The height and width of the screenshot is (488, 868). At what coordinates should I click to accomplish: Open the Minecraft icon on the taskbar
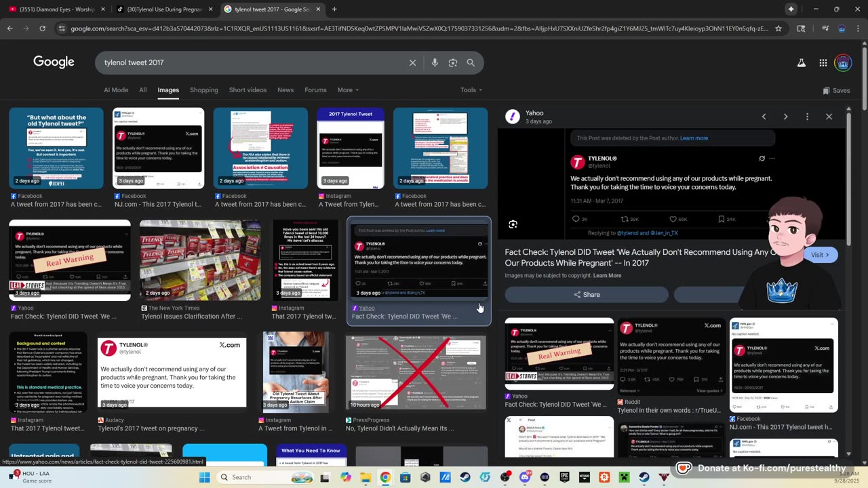[x=624, y=477]
